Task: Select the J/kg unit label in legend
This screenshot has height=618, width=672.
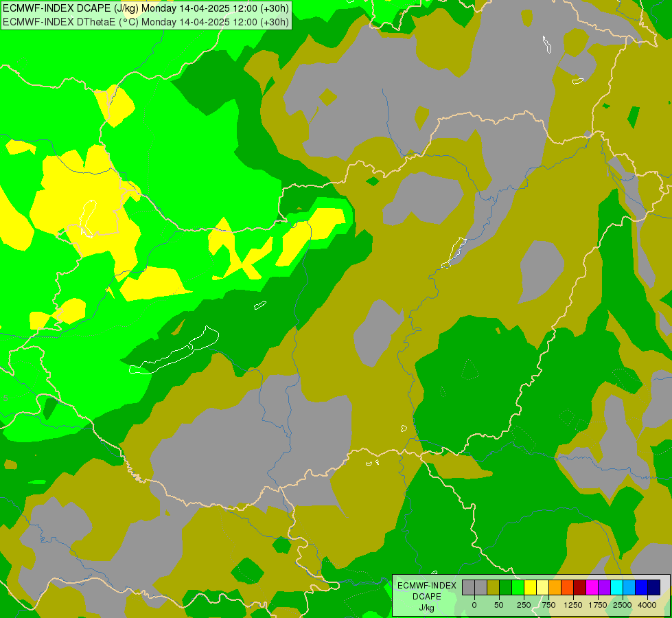Action: click(427, 608)
